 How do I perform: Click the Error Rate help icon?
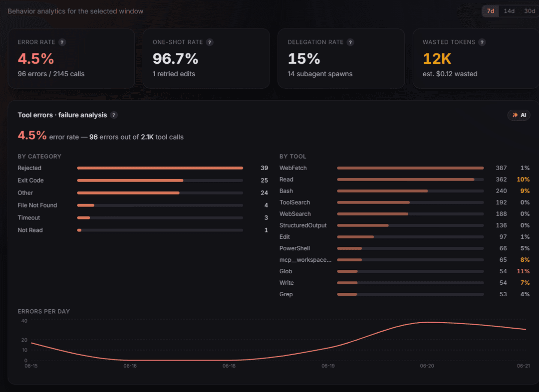point(62,42)
